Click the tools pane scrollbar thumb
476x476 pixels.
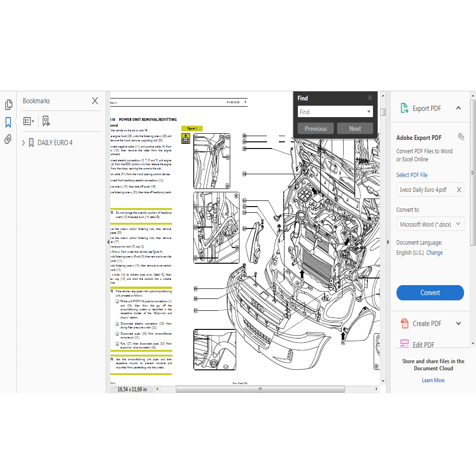[473, 172]
